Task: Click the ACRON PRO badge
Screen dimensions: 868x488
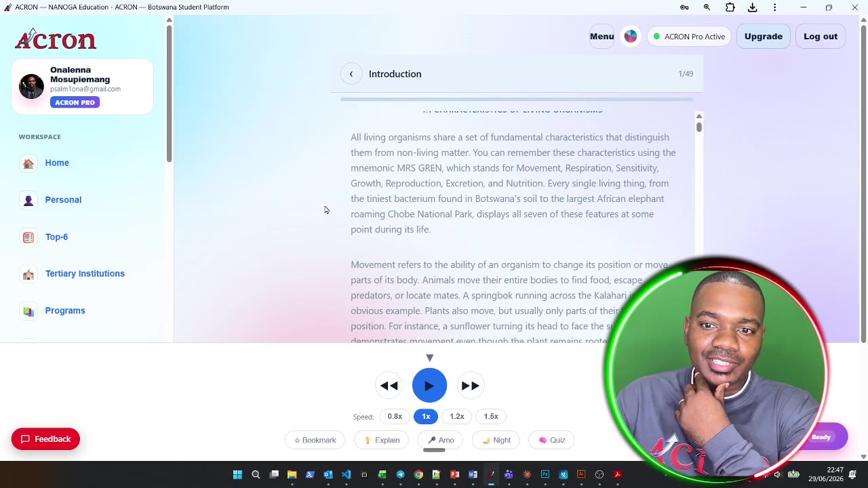Action: tap(75, 102)
